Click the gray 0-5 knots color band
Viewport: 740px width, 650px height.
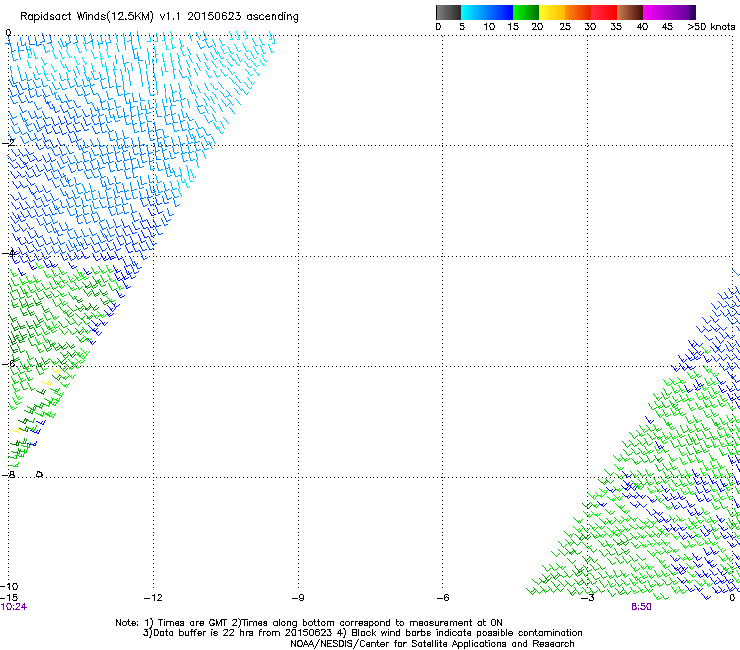click(x=448, y=12)
